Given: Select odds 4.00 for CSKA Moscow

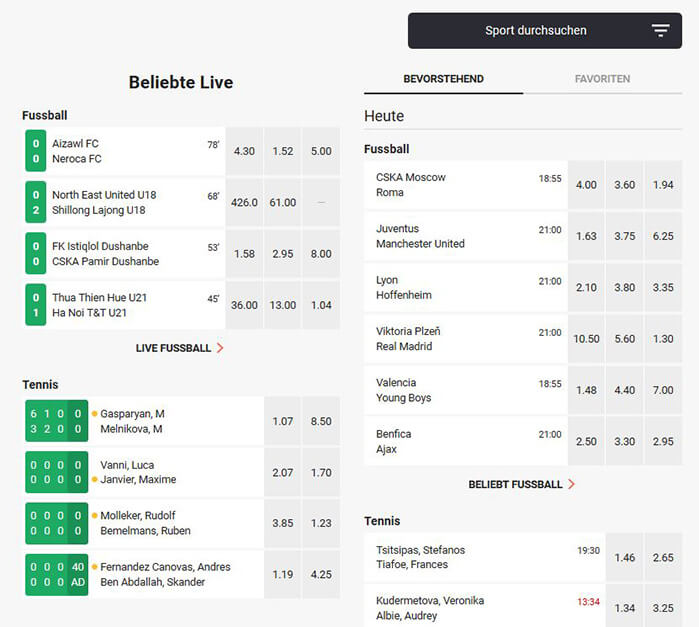Looking at the screenshot, I should click(586, 185).
